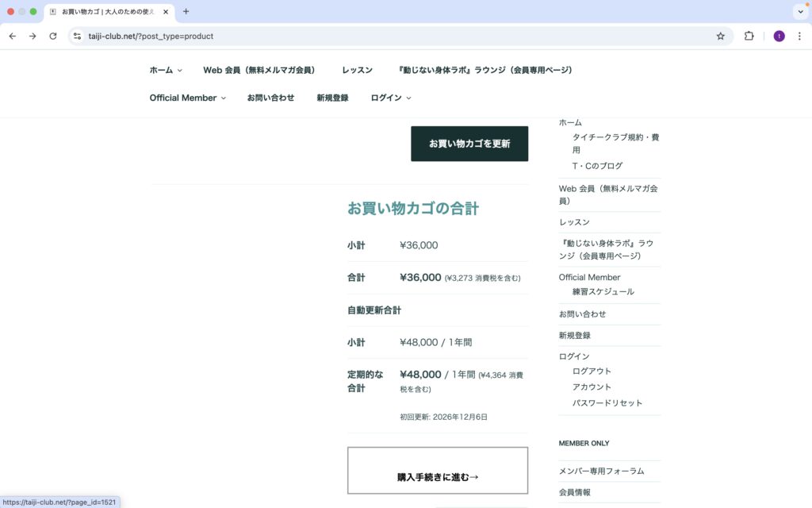Screen dimensions: 812x508
Task: Reload the current page
Action: coord(53,36)
